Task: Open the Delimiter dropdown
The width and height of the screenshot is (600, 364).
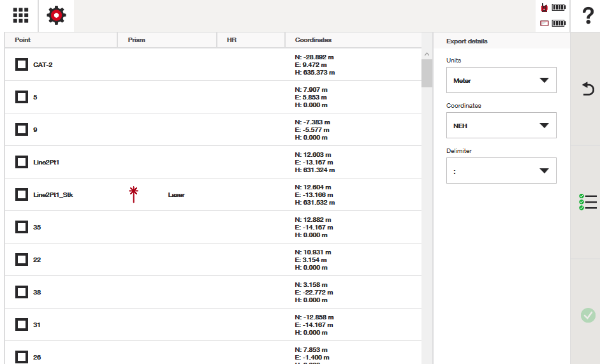Action: (x=501, y=171)
